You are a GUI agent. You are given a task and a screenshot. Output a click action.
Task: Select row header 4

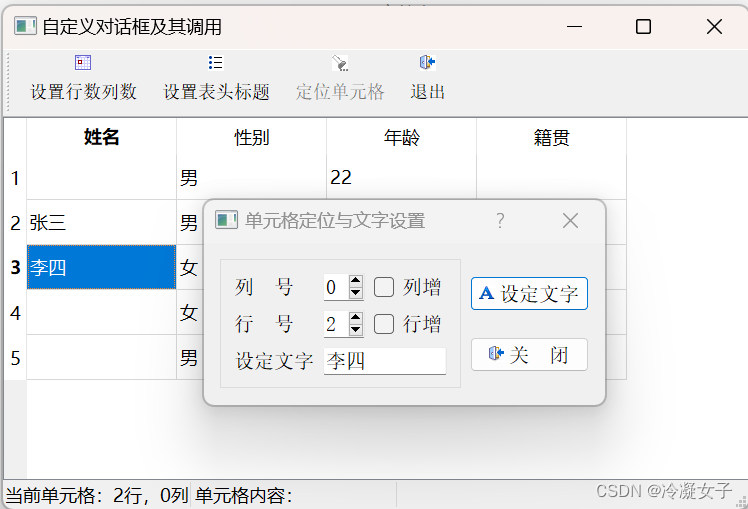pyautogui.click(x=15, y=312)
